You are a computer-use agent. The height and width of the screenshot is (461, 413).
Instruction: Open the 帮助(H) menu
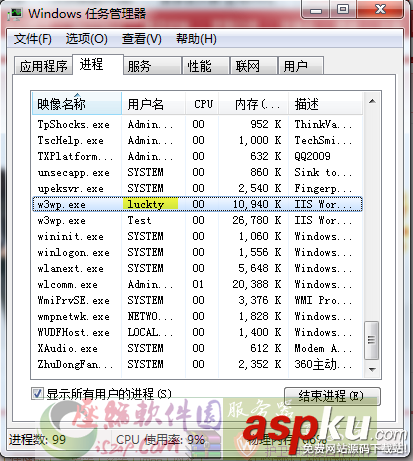tap(196, 39)
